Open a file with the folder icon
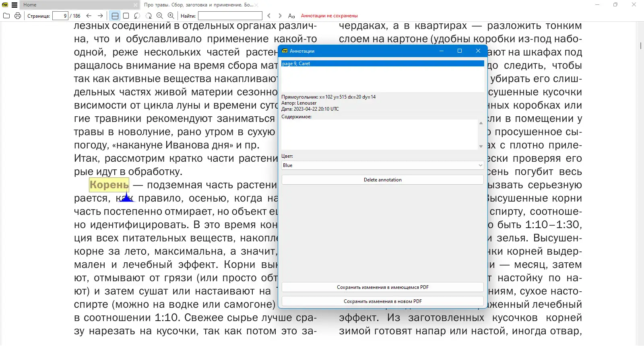644x346 pixels. coord(6,16)
